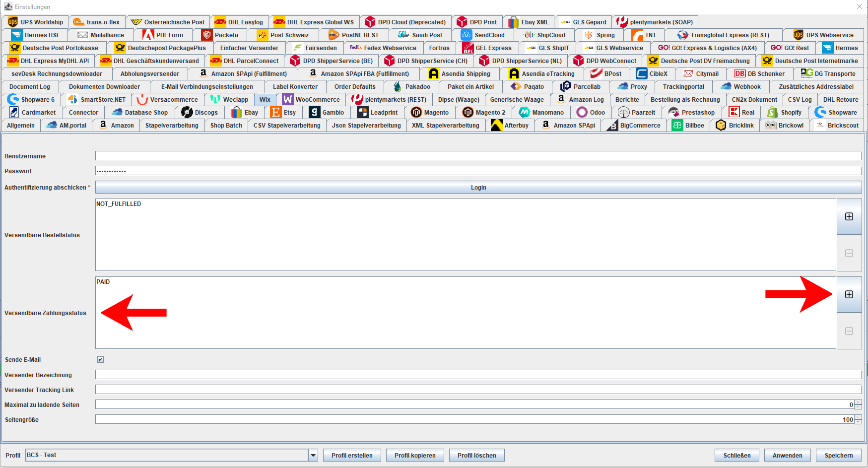Open the E-Mail Verbindungseinstellungen tab
Screen dimensions: 868x468
click(x=207, y=86)
